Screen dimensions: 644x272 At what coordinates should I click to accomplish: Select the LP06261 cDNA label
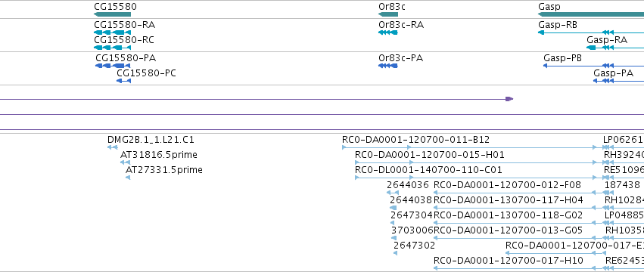[623, 140]
